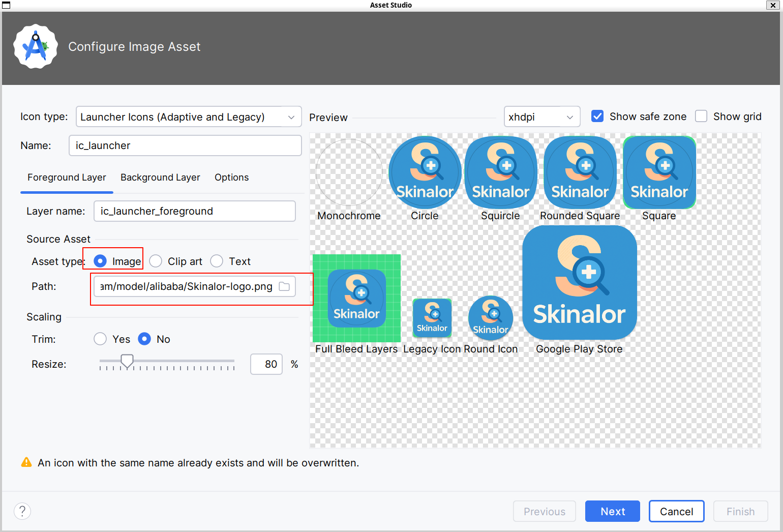Click the Preview label
Image resolution: width=783 pixels, height=532 pixels.
tap(328, 117)
